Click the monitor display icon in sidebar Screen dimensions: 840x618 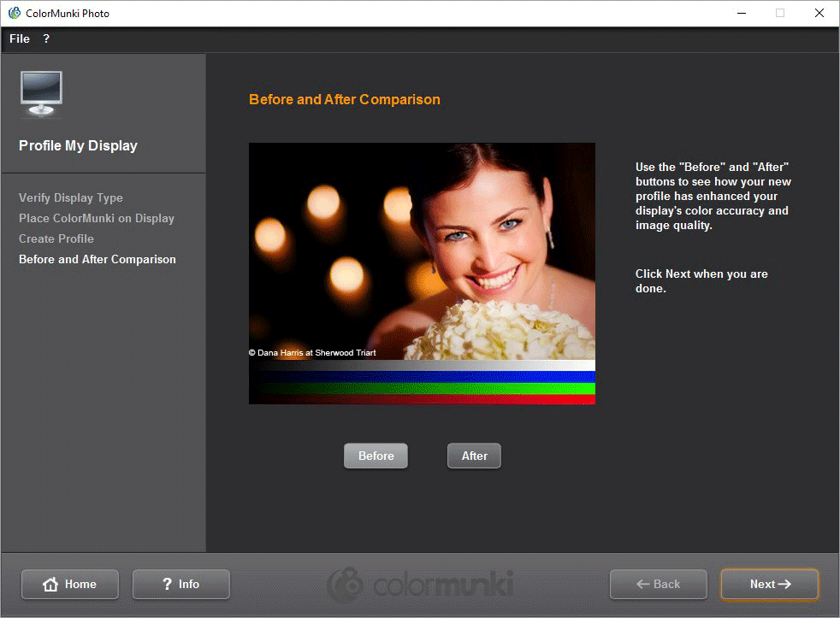[x=41, y=93]
